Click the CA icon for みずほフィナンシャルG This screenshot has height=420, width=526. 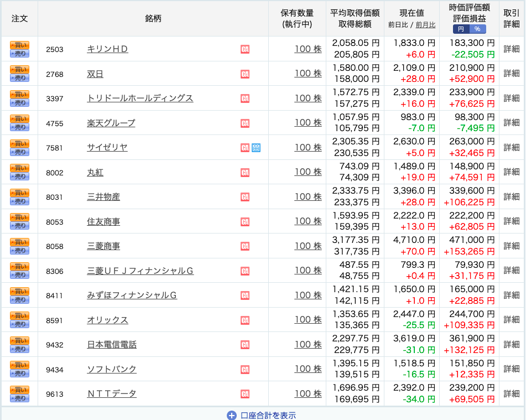245,295
